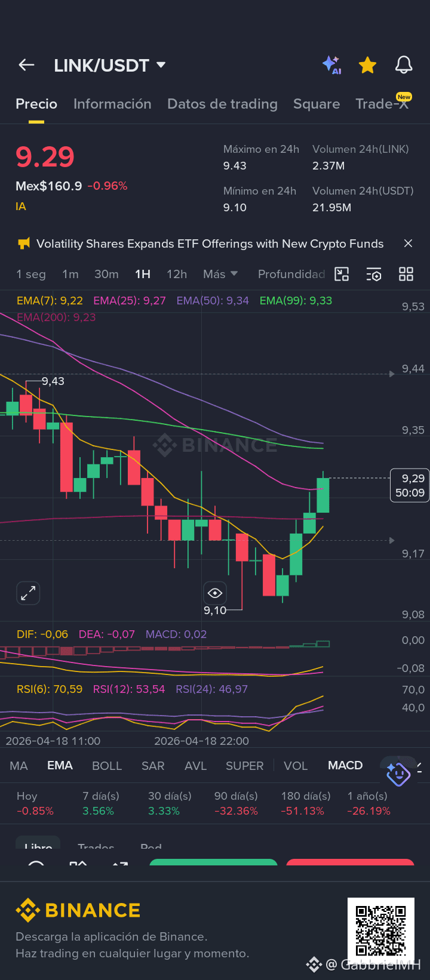430x980 pixels.
Task: Tap the EMA(7): 9,22 legend
Action: 50,301
